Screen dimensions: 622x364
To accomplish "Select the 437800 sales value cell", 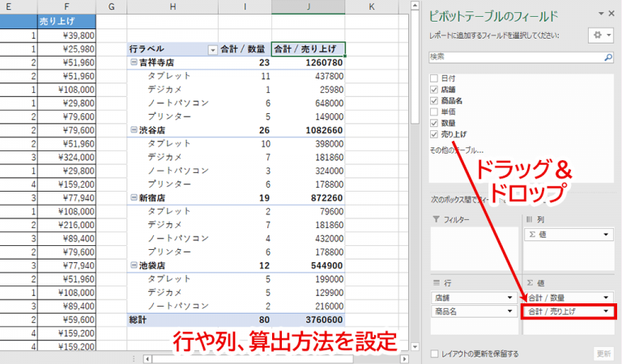I will (x=309, y=76).
